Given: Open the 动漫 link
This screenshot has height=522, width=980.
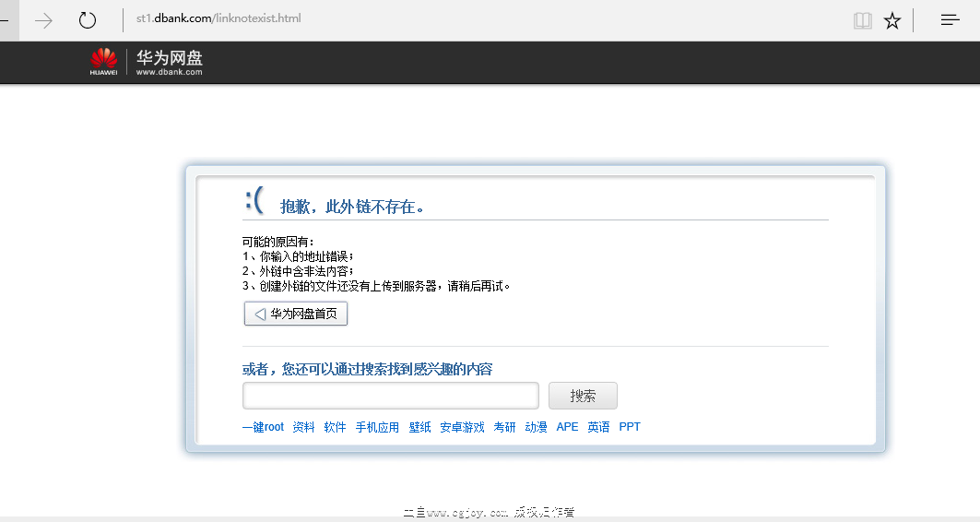Looking at the screenshot, I should click(x=537, y=427).
